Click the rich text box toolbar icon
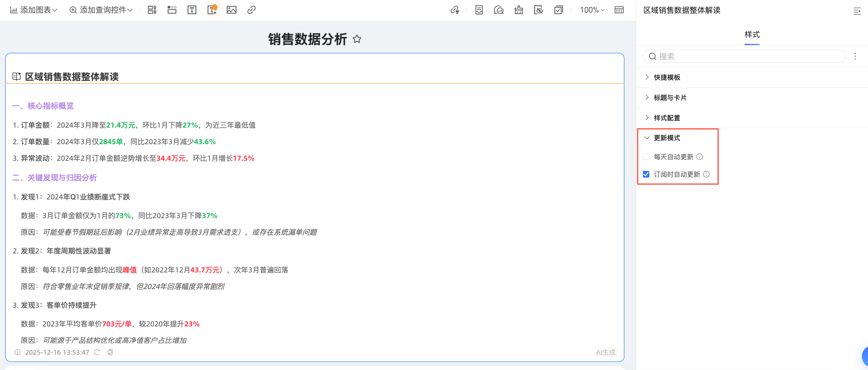Image resolution: width=868 pixels, height=370 pixels. (x=192, y=10)
